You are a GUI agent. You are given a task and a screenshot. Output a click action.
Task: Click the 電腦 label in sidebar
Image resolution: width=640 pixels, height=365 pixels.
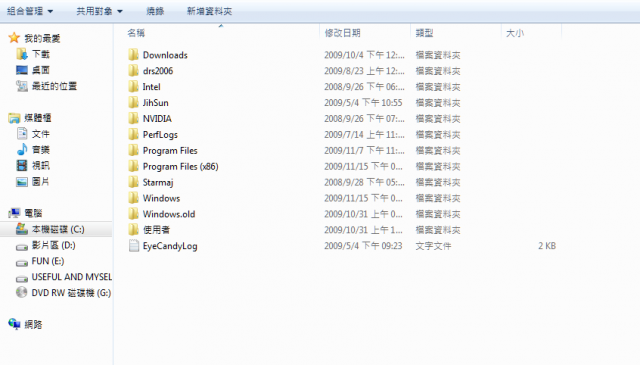33,213
